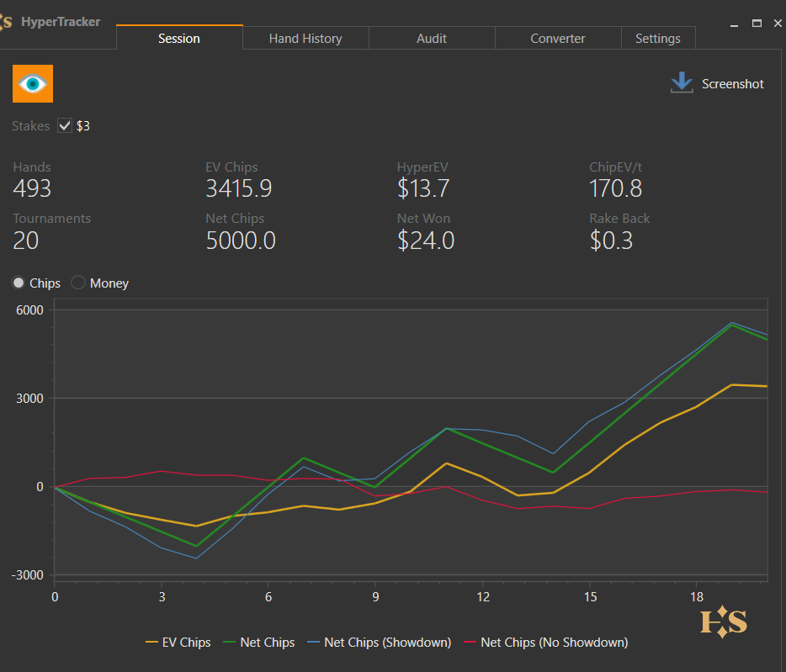Click the 18 x-axis label

pyautogui.click(x=696, y=597)
